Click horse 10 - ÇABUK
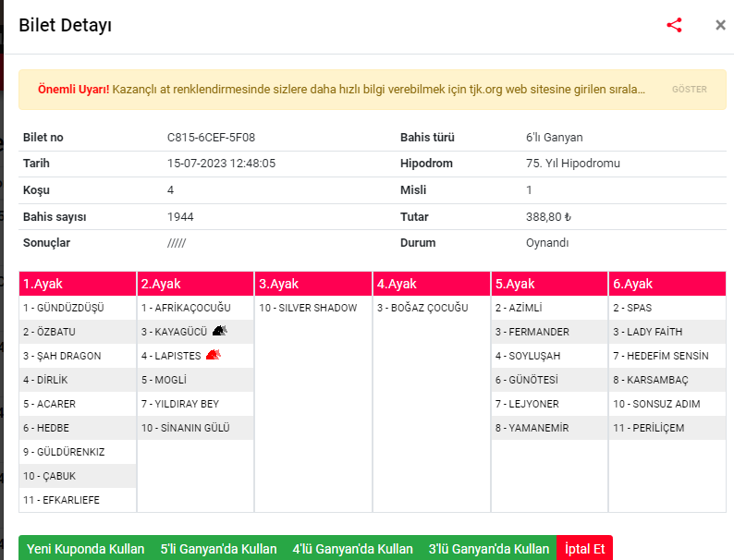This screenshot has height=560, width=734. pos(49,476)
